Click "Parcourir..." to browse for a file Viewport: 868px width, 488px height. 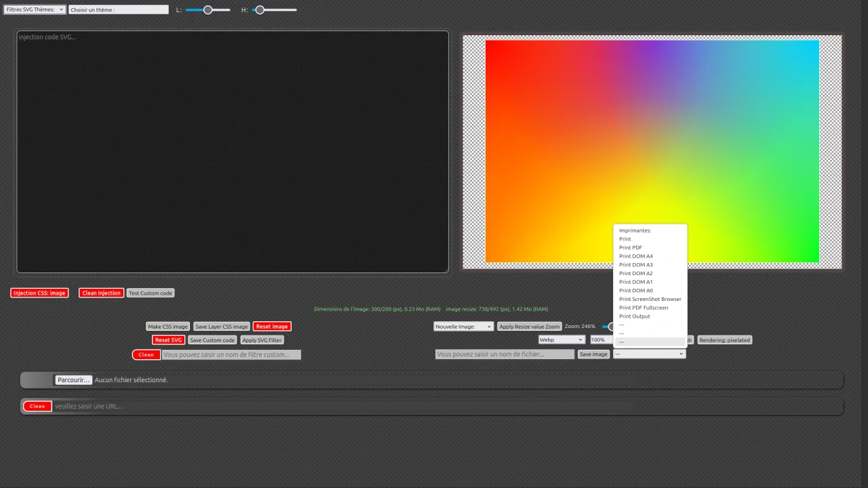point(73,380)
